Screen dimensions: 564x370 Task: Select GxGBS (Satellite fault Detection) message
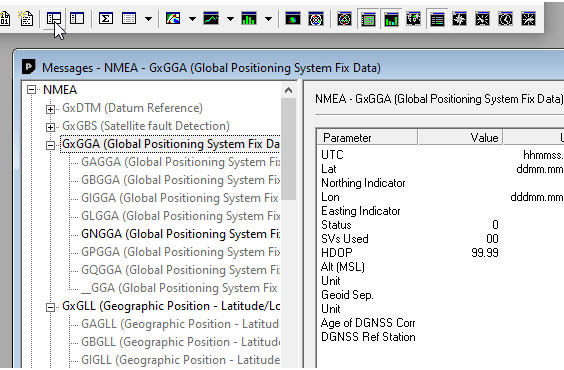(x=146, y=126)
